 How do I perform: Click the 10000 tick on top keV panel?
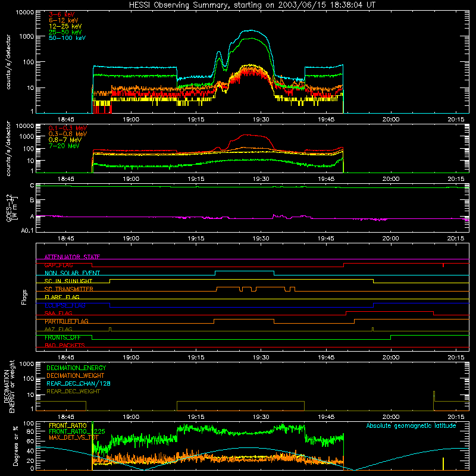tap(25, 12)
